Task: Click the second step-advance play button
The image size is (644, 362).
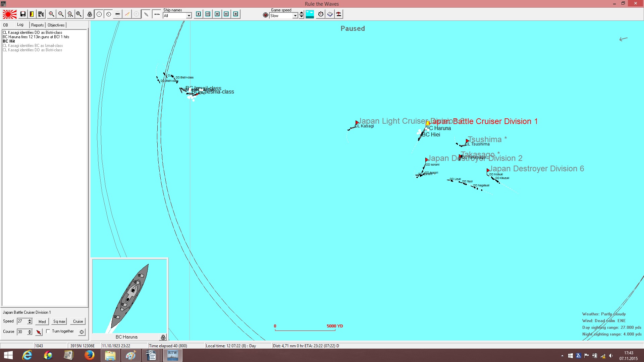Action: pyautogui.click(x=208, y=14)
